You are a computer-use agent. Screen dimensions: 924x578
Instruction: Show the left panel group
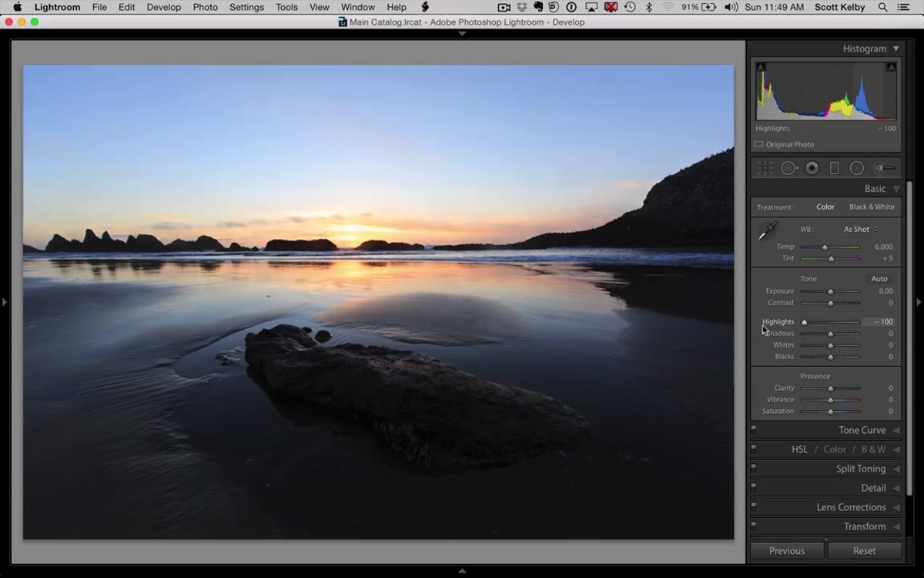pos(4,302)
